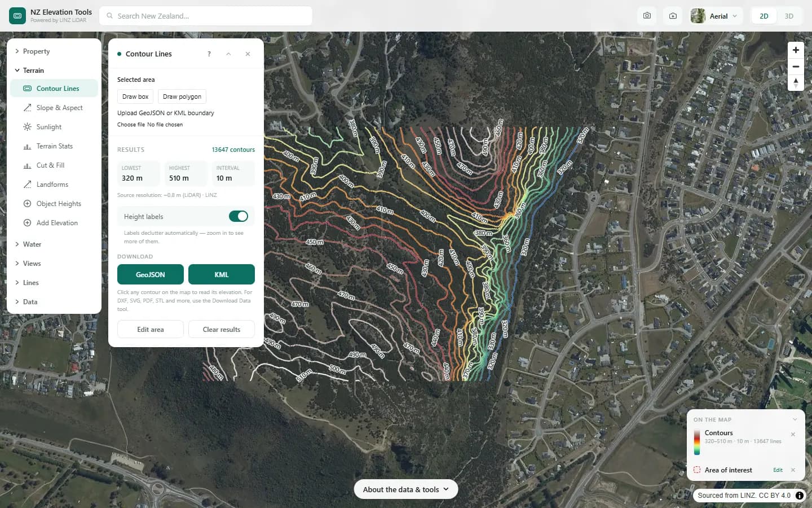Open the Cut & Fill tool
Screen dimensions: 812x508
point(54,165)
